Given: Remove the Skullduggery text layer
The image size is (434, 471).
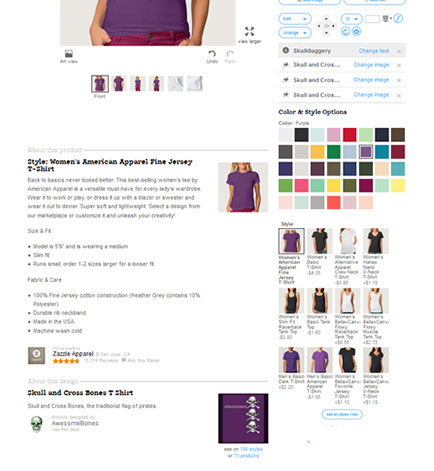Looking at the screenshot, I should pyautogui.click(x=399, y=51).
